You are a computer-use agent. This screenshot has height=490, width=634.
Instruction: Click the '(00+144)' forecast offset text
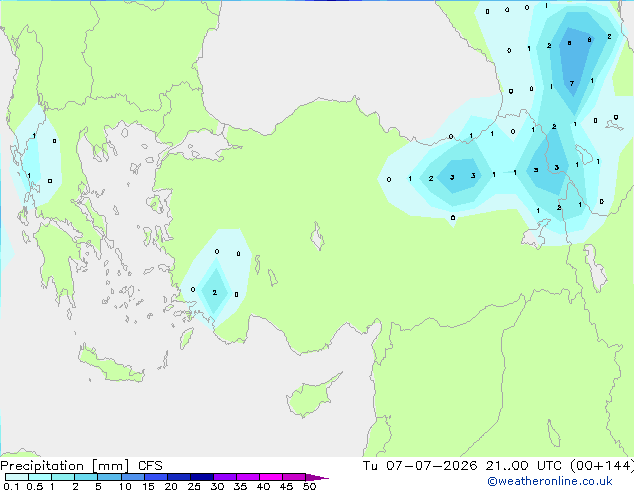(x=602, y=466)
